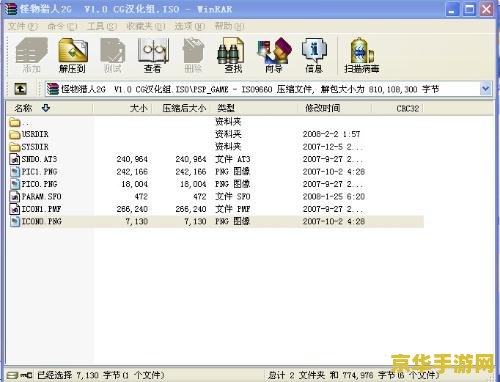Click the PIC0.PNG file icon
This screenshot has height=382, width=500.
pos(15,184)
